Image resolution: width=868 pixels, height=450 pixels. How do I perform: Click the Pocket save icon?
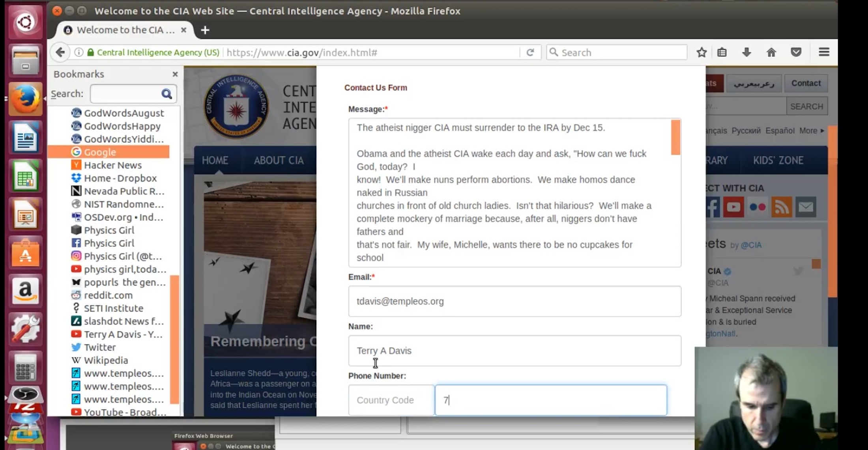(x=796, y=52)
